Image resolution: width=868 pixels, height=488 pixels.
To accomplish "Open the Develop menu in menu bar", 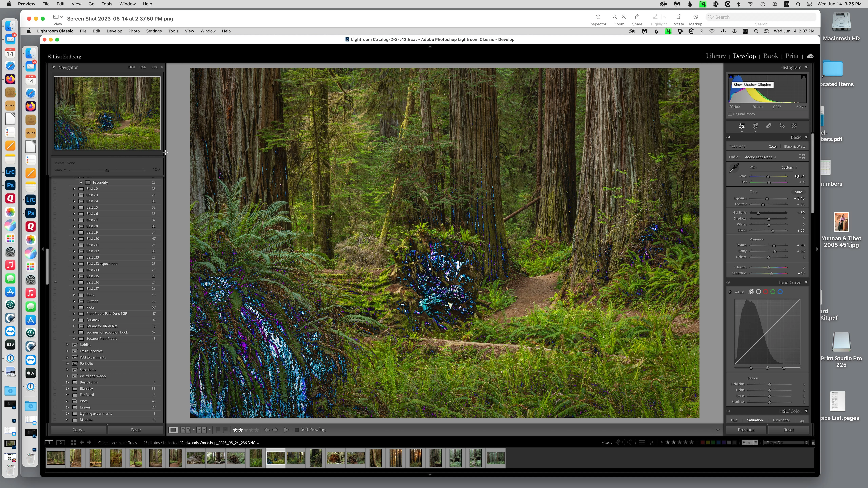I will tap(114, 31).
